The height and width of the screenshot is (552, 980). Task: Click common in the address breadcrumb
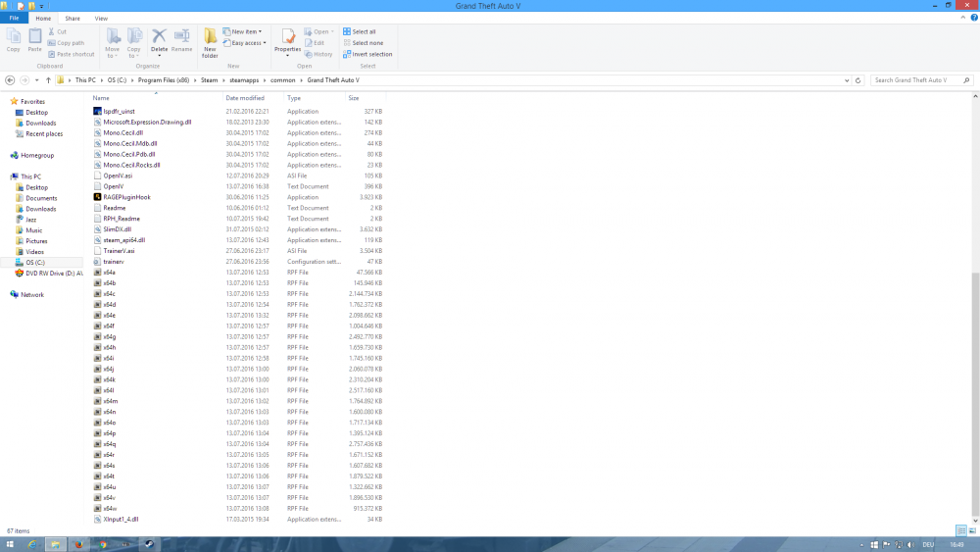click(x=282, y=80)
